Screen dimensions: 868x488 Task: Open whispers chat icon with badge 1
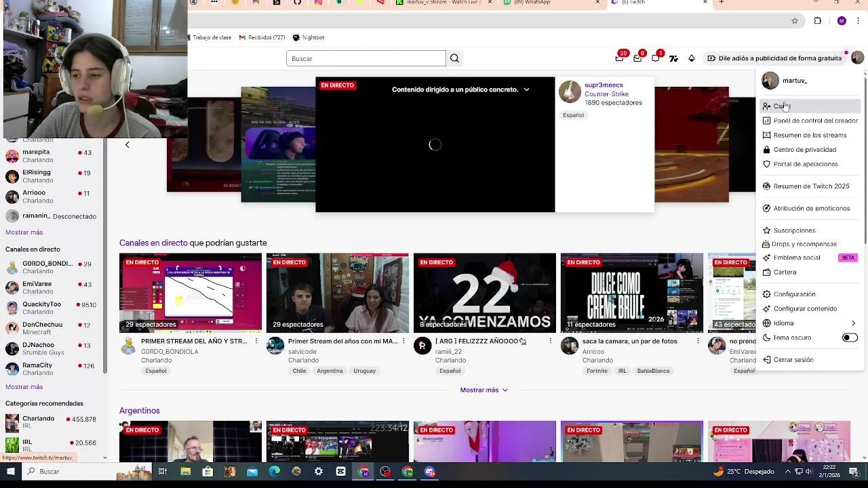(656, 58)
